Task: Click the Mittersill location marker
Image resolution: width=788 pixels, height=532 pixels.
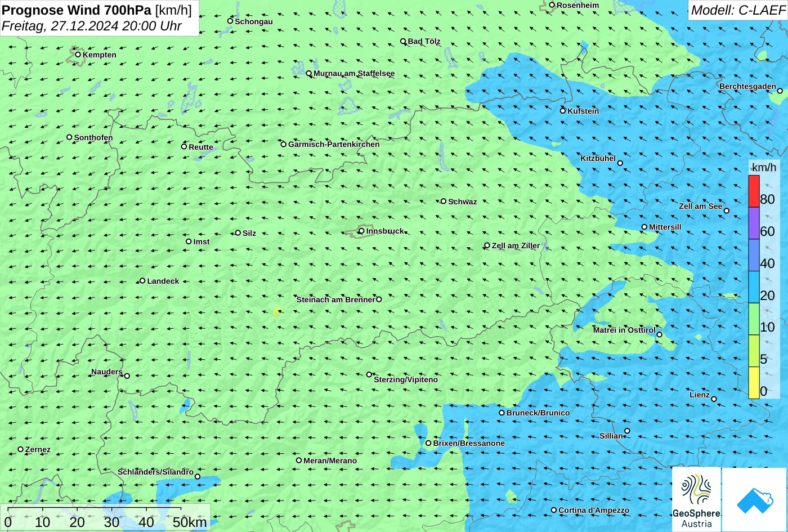Action: pos(644,227)
